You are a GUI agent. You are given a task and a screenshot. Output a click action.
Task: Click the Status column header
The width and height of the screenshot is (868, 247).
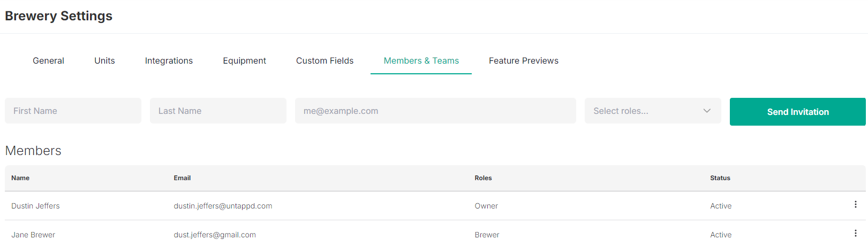tap(720, 178)
